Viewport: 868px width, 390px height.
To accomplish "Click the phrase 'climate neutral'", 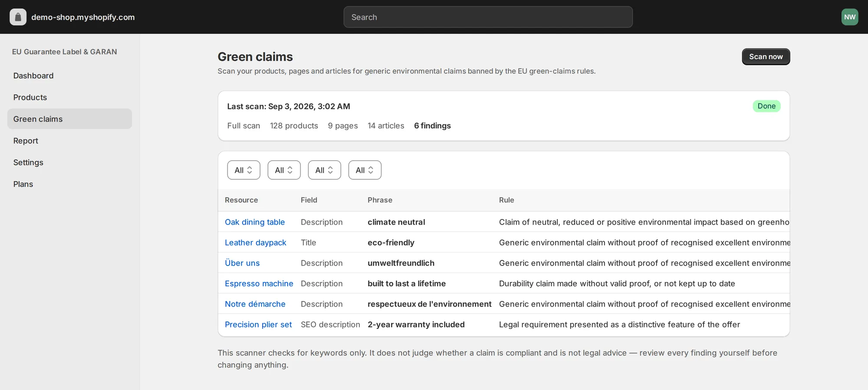I will tap(396, 222).
